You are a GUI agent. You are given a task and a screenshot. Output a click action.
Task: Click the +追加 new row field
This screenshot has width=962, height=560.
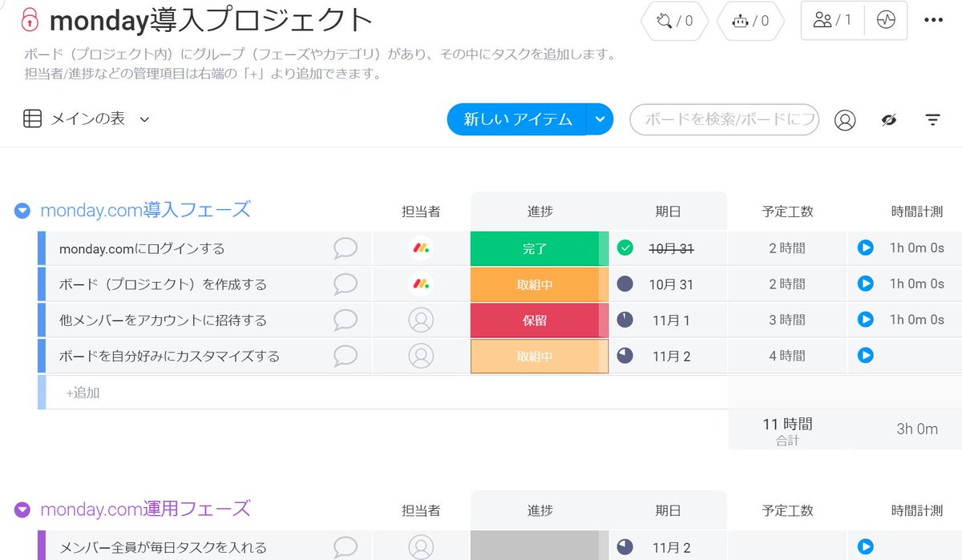tap(386, 393)
